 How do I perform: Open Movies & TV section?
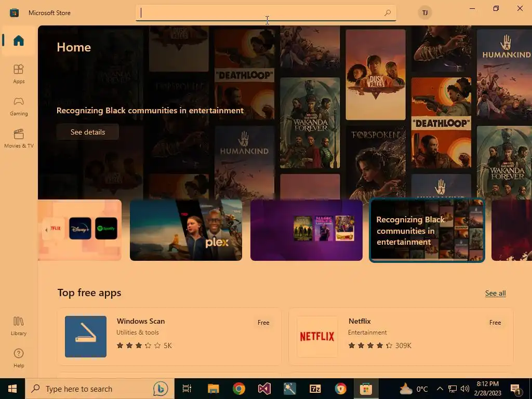pos(19,139)
